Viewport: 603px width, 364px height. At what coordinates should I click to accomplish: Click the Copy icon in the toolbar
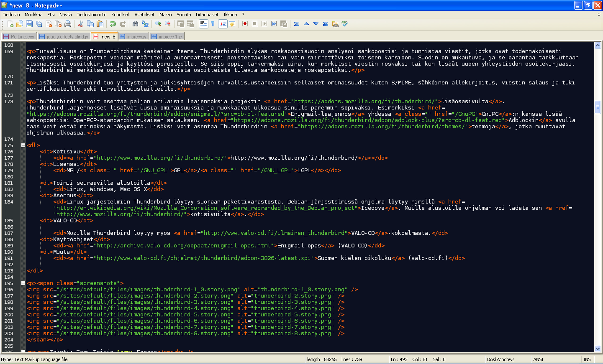90,24
